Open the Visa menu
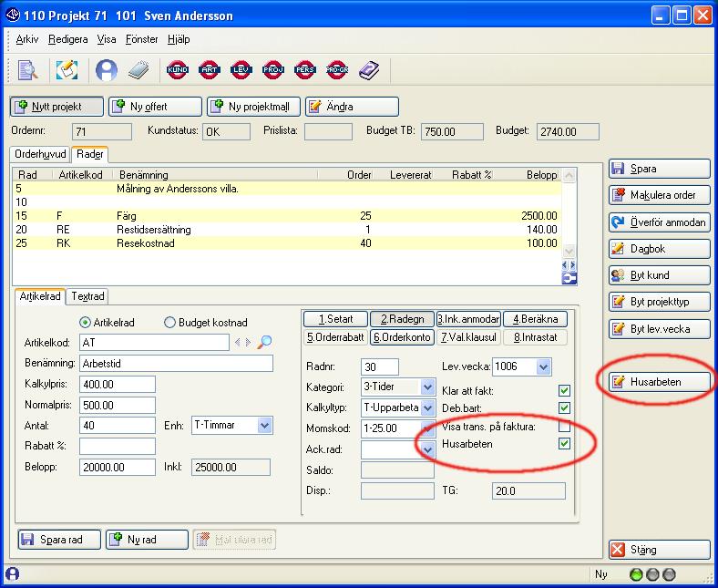The image size is (718, 588). tap(107, 39)
